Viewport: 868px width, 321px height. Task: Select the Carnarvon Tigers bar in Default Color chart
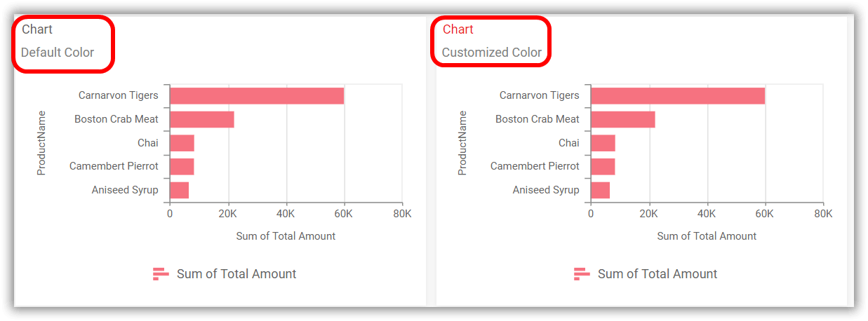coord(257,96)
